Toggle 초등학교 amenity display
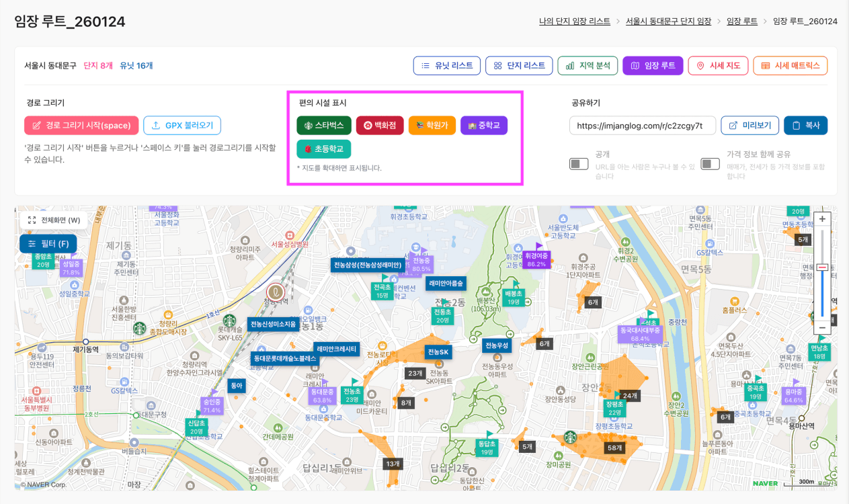Viewport: 849px width, 504px height. [324, 149]
